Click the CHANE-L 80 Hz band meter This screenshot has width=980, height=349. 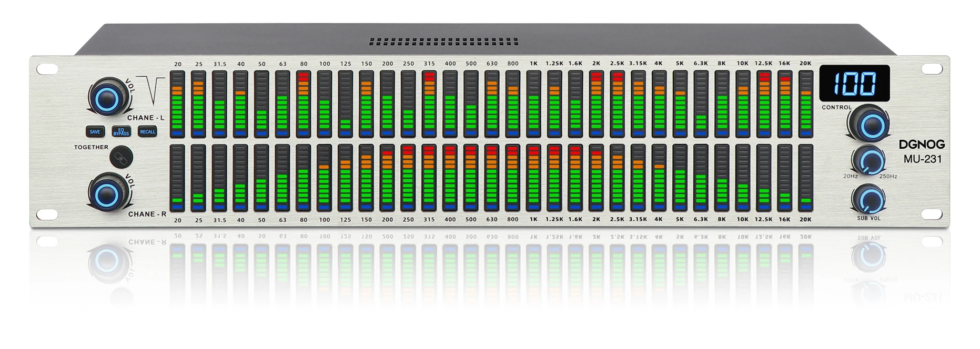coord(303,104)
